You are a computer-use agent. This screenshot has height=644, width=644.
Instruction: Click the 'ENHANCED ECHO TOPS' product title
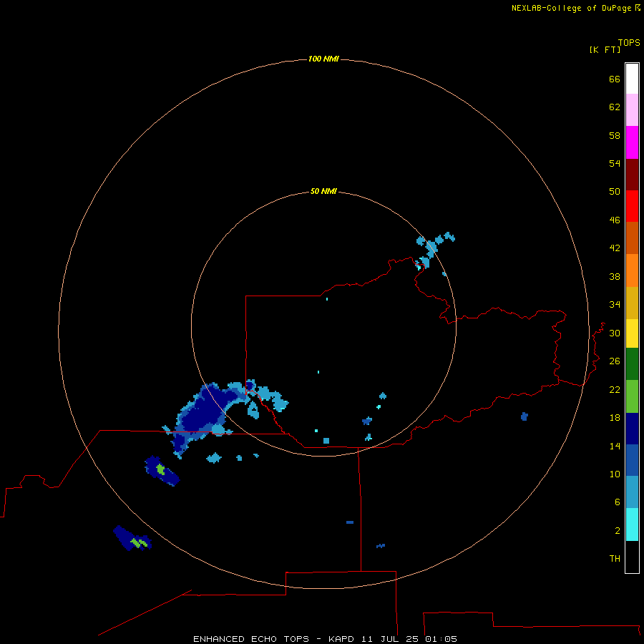tap(251, 639)
